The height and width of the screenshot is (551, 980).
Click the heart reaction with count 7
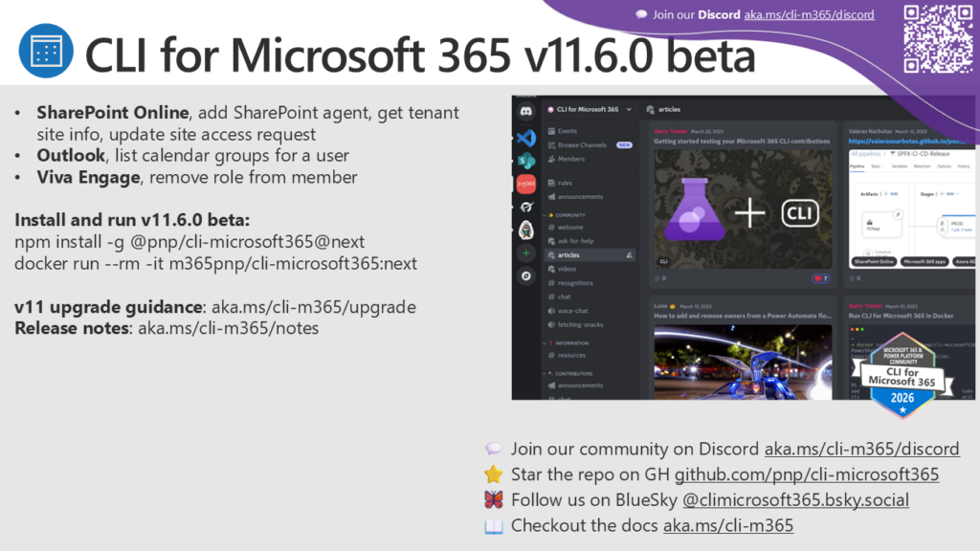(x=820, y=278)
